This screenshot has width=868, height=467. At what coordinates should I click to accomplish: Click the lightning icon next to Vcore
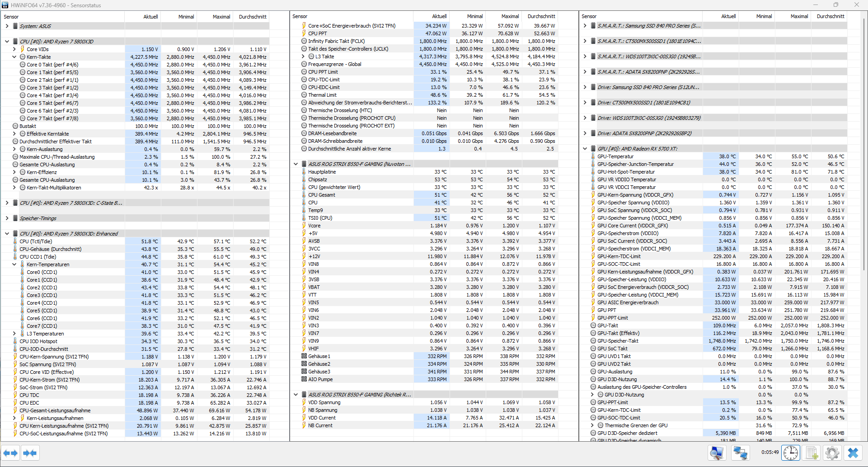304,226
